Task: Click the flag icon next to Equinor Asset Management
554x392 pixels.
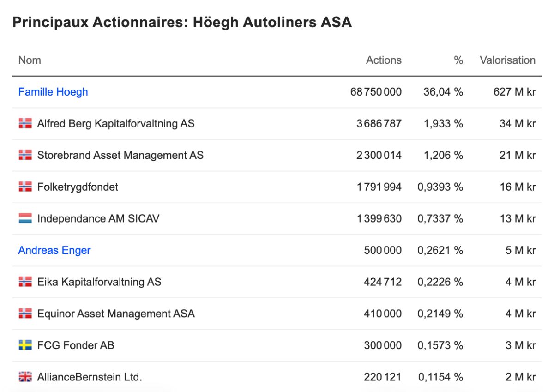Action: coord(25,314)
